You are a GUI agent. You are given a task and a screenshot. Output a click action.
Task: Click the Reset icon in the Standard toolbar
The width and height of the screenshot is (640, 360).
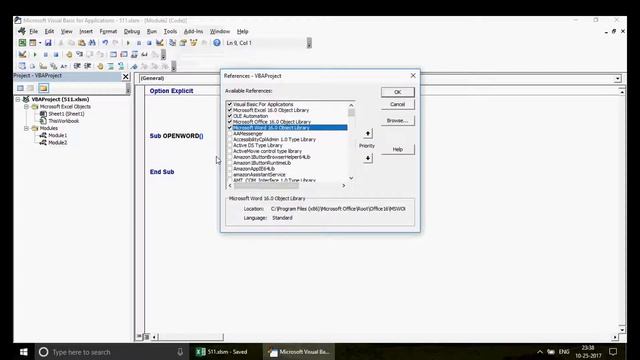[149, 43]
